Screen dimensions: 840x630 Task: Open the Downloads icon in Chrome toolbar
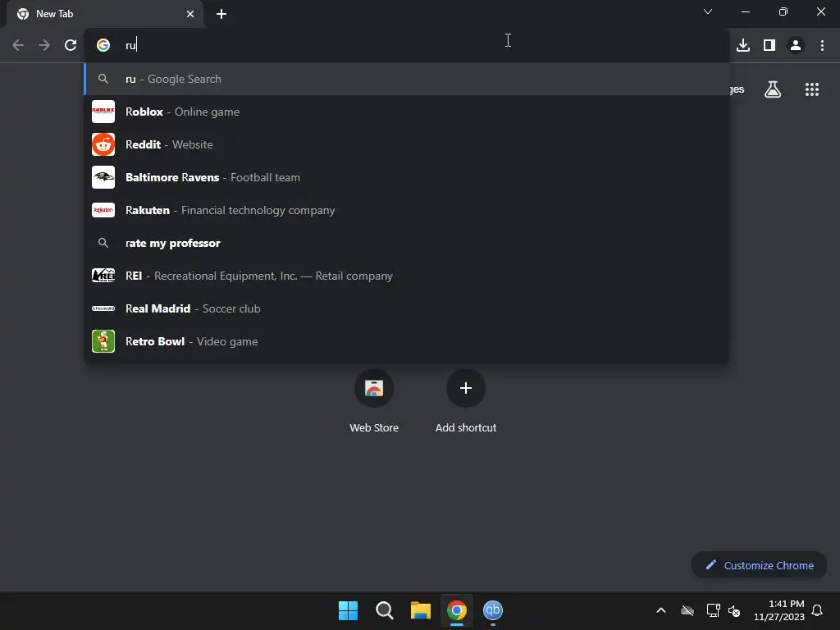743,45
